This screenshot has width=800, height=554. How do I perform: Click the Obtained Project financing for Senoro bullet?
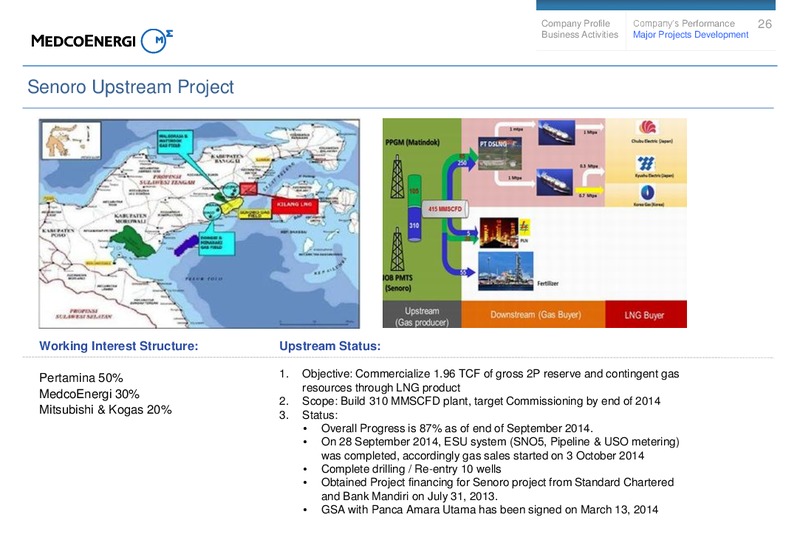[497, 489]
